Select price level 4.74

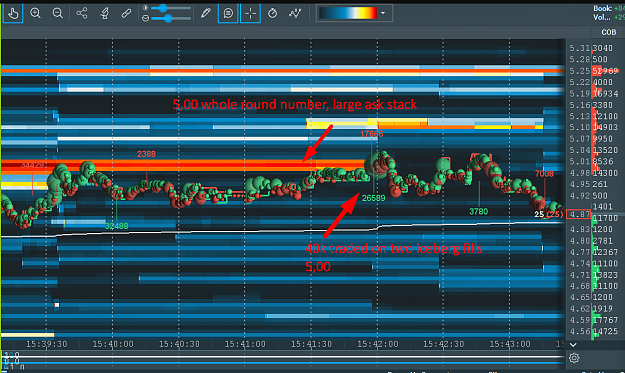(580, 263)
